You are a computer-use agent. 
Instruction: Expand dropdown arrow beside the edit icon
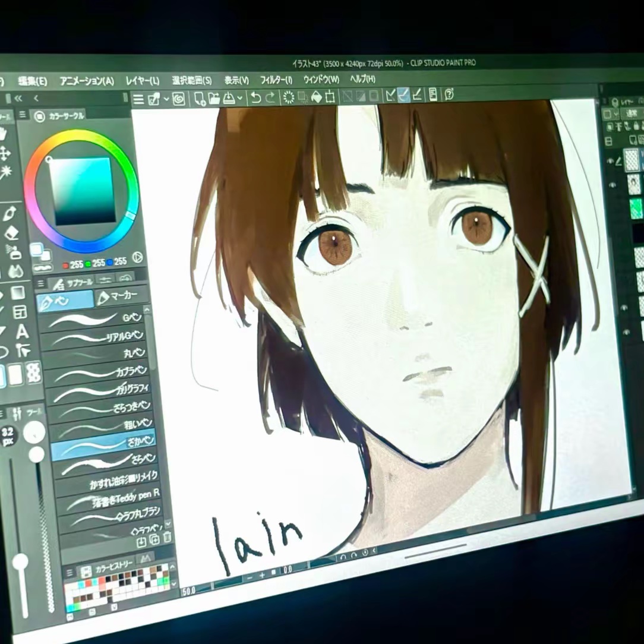coord(166,99)
